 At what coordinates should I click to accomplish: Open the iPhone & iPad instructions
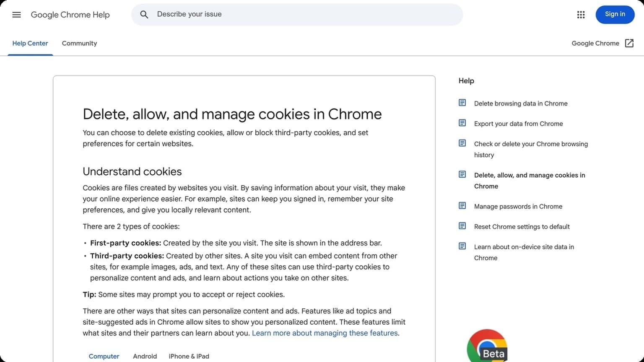click(189, 356)
